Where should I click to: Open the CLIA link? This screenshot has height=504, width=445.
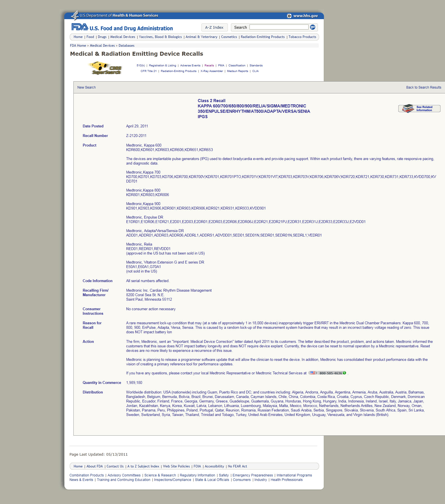click(x=255, y=71)
